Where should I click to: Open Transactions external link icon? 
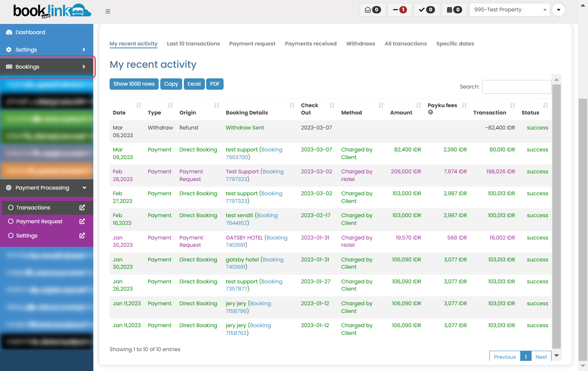click(x=82, y=207)
